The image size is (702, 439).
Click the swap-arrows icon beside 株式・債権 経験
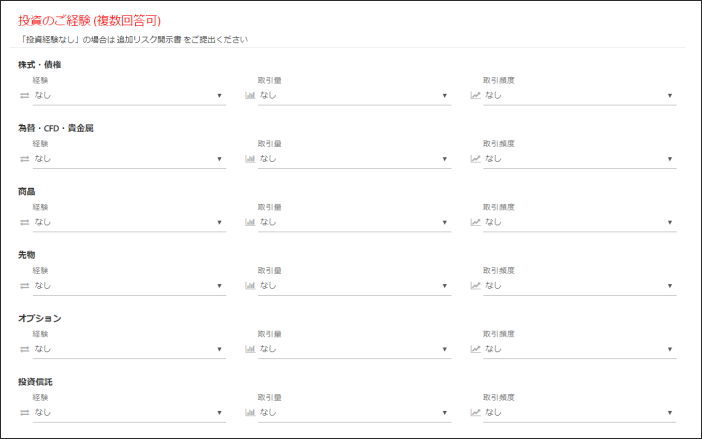click(x=25, y=95)
